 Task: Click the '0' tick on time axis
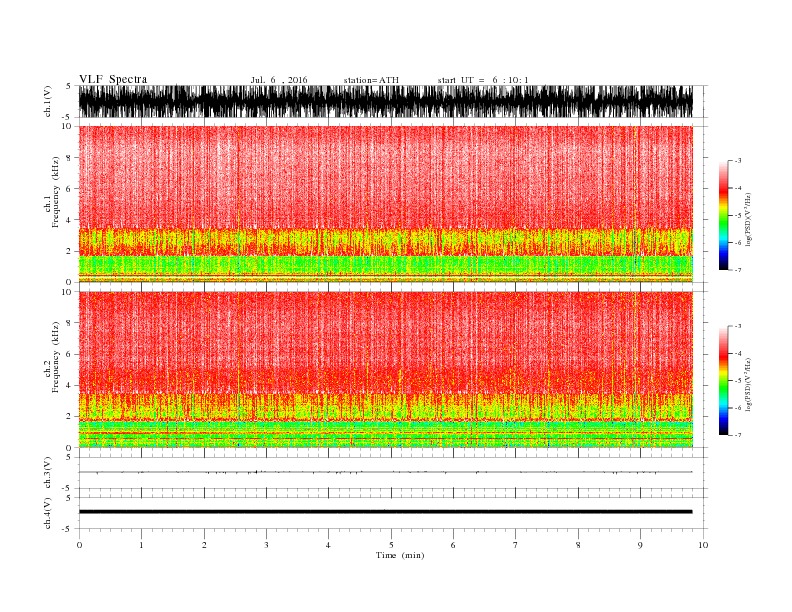click(x=79, y=545)
